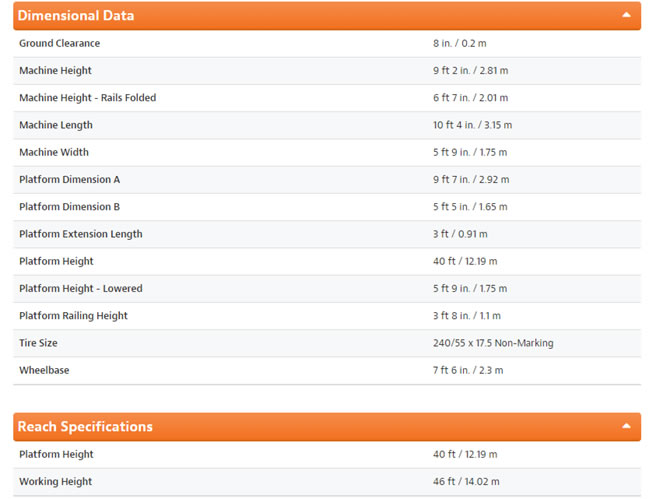Click the Platform Dimension A label
656x499 pixels.
(69, 179)
